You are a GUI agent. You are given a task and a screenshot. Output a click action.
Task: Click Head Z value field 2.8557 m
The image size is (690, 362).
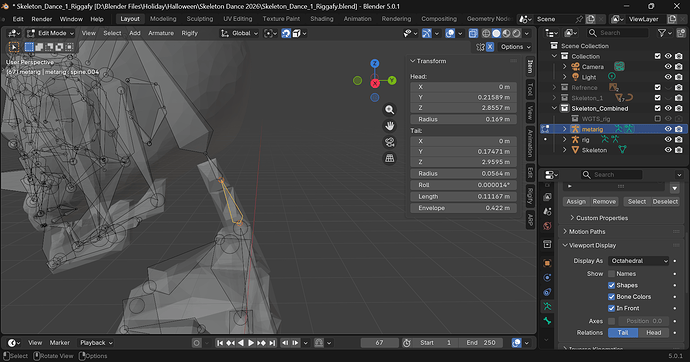pyautogui.click(x=463, y=108)
